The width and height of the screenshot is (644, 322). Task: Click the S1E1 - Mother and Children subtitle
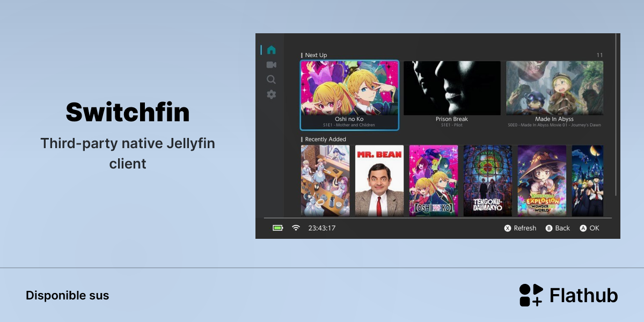click(349, 125)
